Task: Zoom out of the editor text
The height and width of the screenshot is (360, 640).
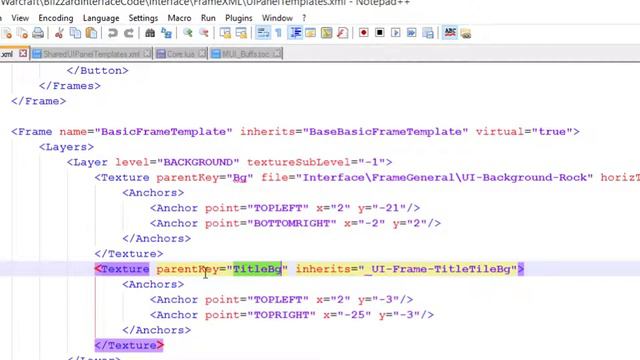Action: pyautogui.click(x=203, y=33)
